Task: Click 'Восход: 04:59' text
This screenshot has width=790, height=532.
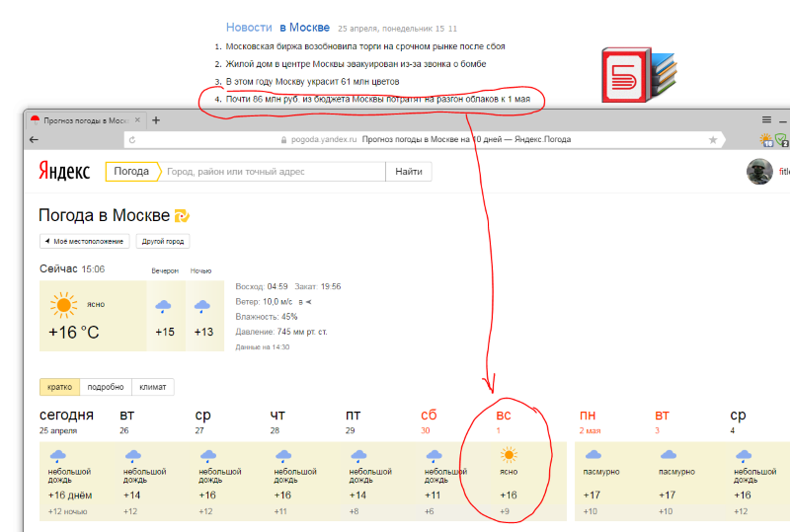Action: click(262, 286)
